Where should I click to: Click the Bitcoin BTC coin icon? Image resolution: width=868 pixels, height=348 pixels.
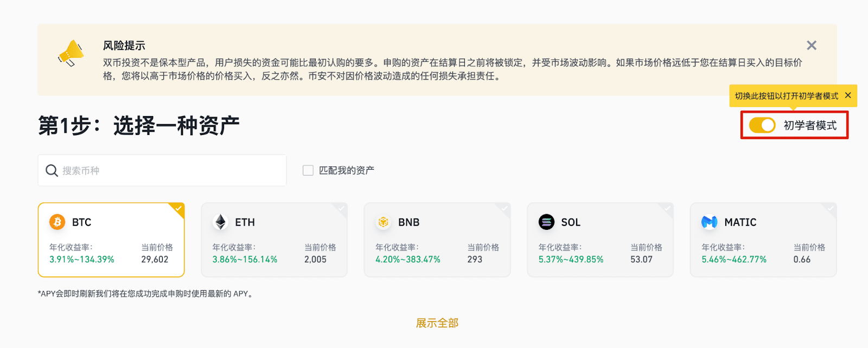tap(58, 222)
